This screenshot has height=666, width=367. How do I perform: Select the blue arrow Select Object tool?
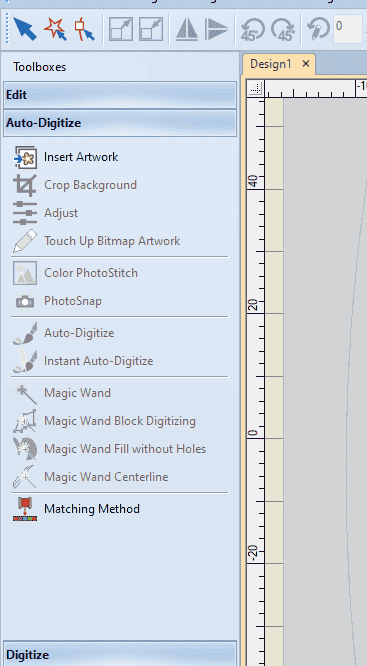[25, 29]
